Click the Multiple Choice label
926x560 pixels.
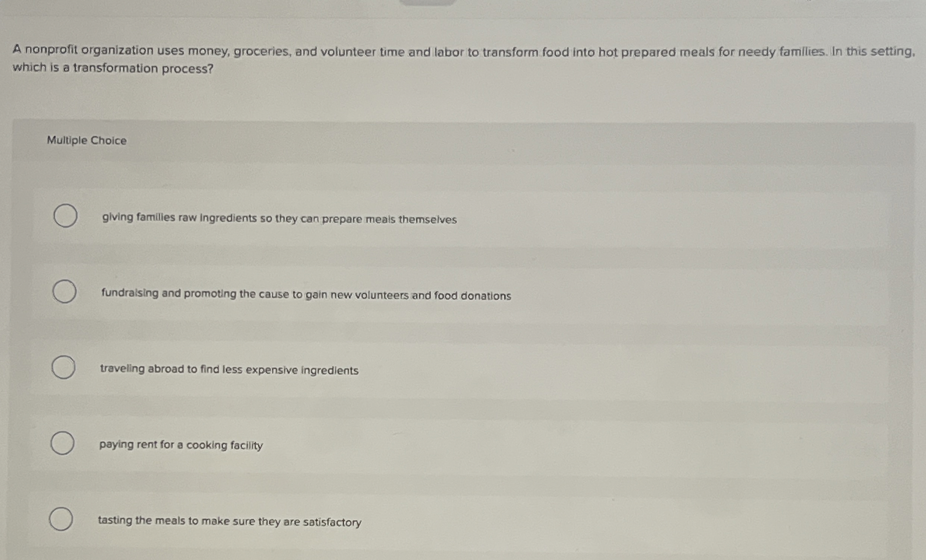tap(86, 141)
